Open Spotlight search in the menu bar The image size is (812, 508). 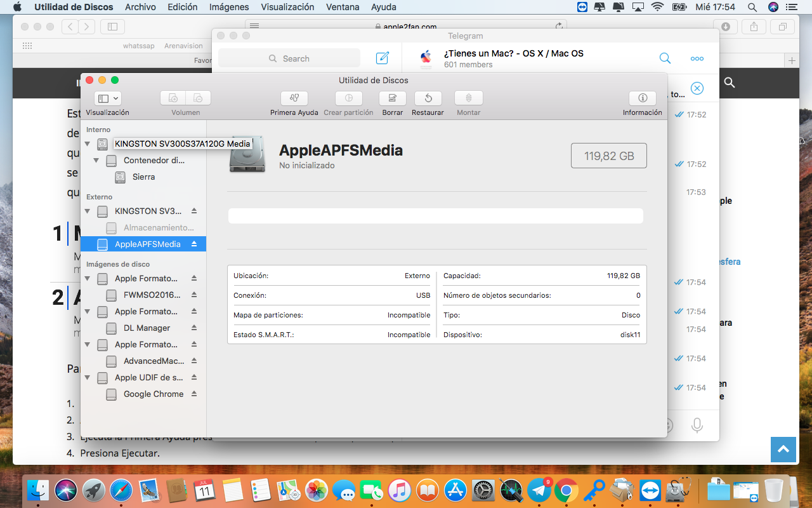(x=752, y=7)
